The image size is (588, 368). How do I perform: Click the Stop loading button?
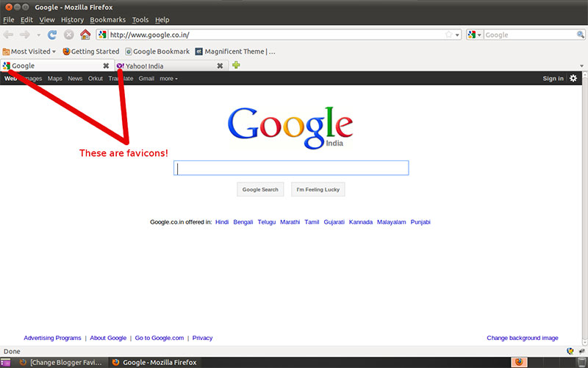pyautogui.click(x=68, y=35)
